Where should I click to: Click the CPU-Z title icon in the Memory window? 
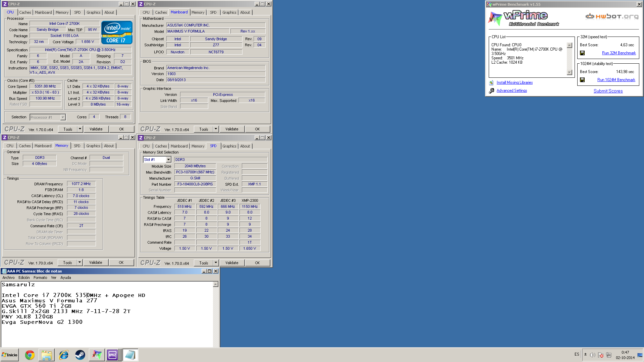(5, 137)
